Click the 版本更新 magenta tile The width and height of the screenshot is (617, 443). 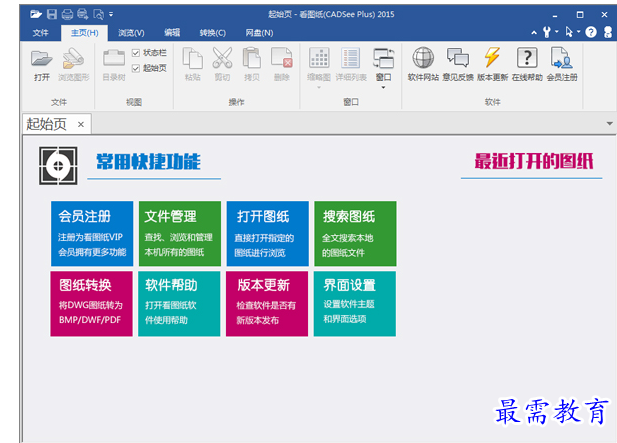click(267, 303)
